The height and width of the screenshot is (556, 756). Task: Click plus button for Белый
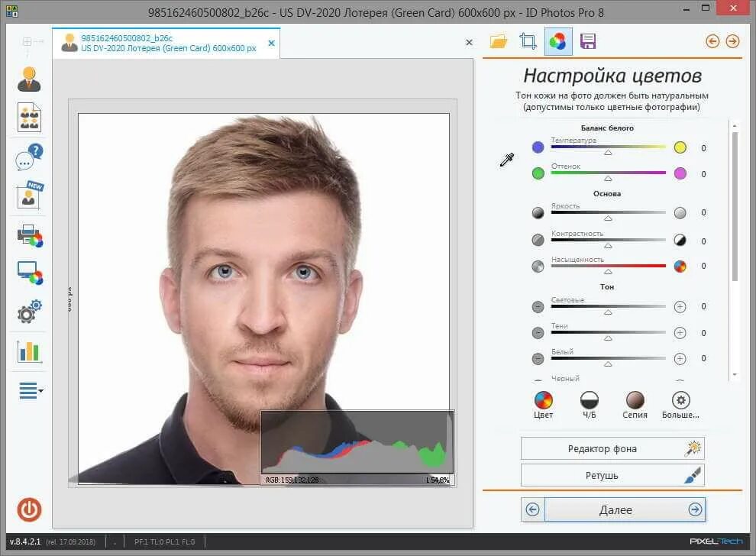coord(680,359)
